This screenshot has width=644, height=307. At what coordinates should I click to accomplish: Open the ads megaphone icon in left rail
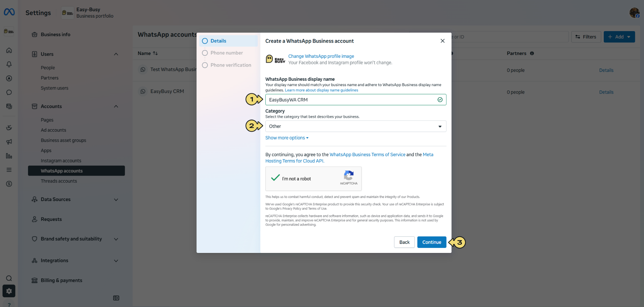9,142
